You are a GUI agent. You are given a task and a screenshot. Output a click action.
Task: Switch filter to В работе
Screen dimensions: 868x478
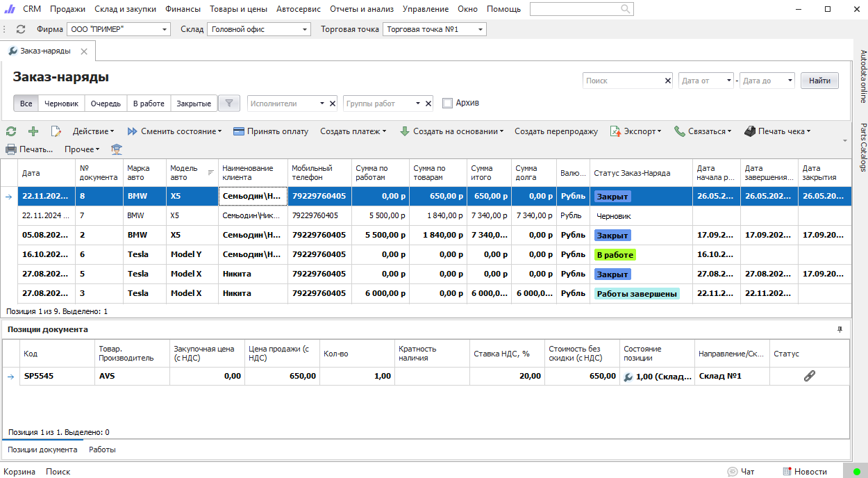(149, 104)
